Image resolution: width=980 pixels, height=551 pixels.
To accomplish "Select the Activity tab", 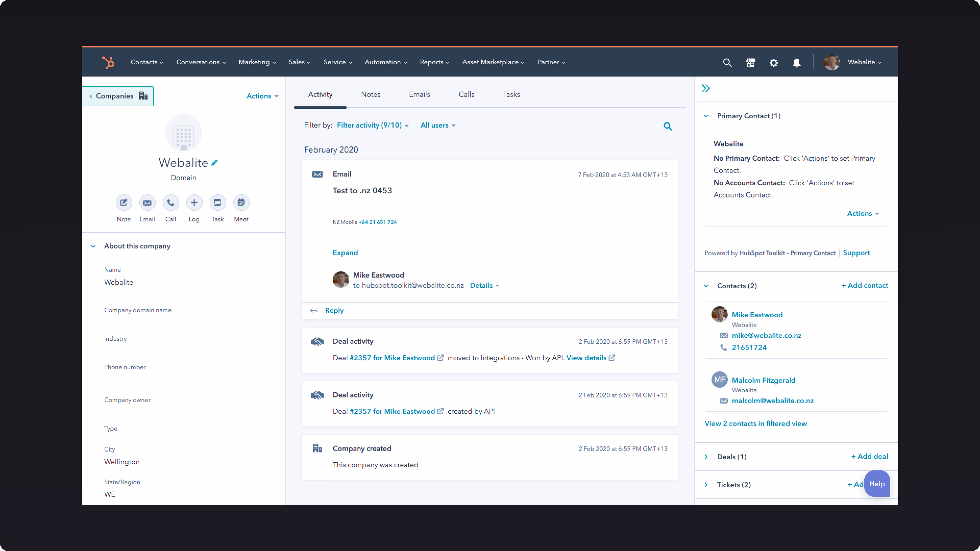I will (x=320, y=95).
